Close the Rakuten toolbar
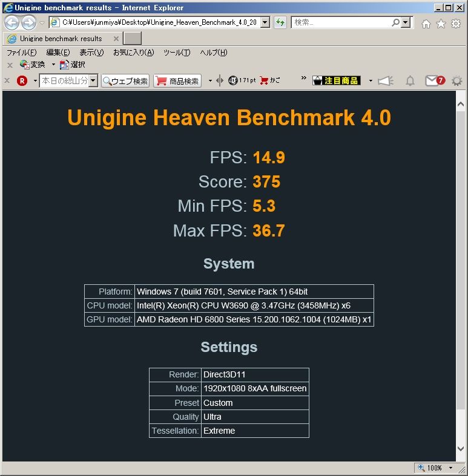Screen dimensions: 468x476 (x=7, y=81)
